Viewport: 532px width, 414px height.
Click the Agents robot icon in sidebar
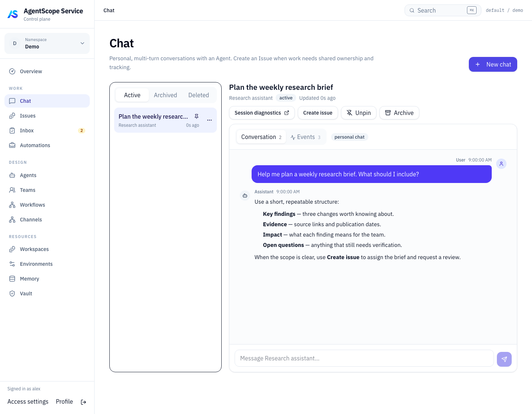tap(12, 175)
